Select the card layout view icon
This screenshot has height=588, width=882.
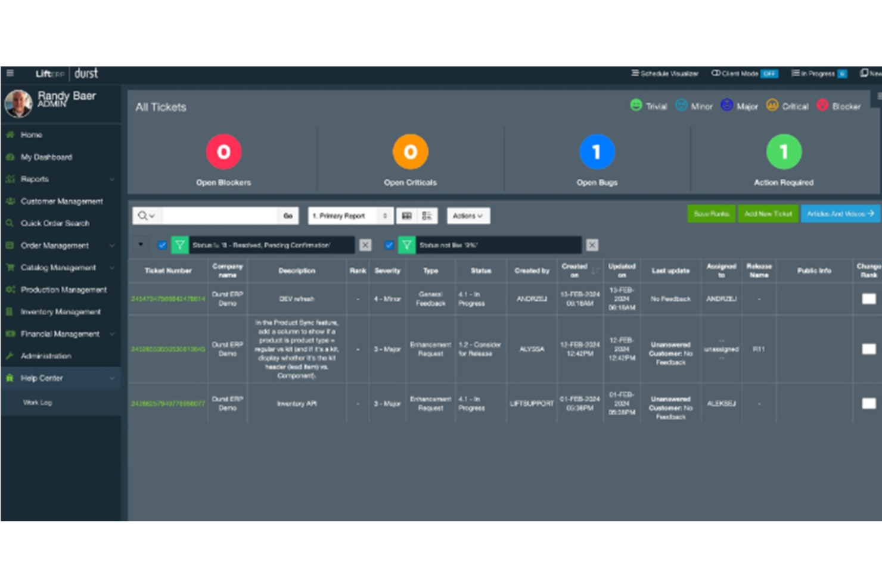426,215
